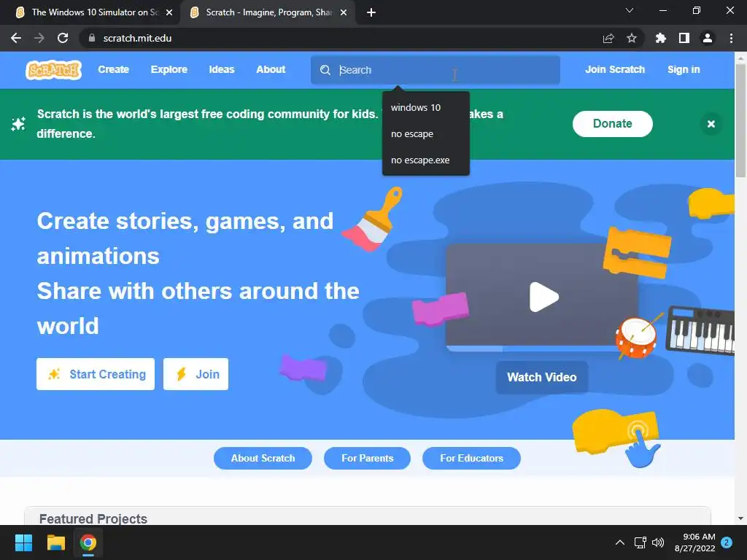
Task: Click network icon in system tray
Action: (x=640, y=542)
